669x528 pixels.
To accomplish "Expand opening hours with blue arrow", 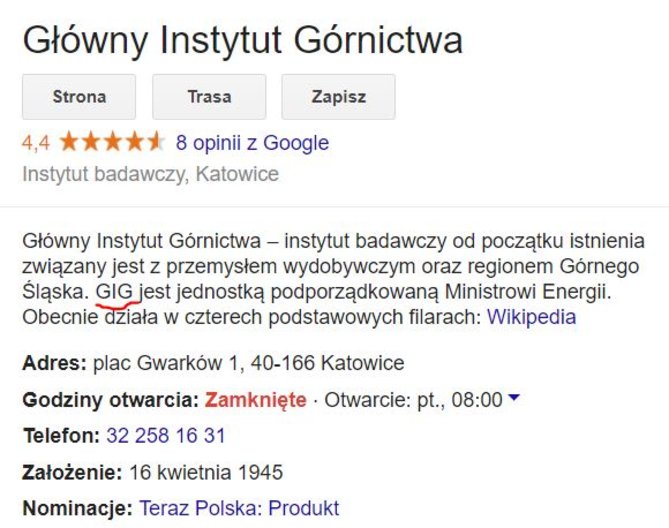I will pos(514,397).
